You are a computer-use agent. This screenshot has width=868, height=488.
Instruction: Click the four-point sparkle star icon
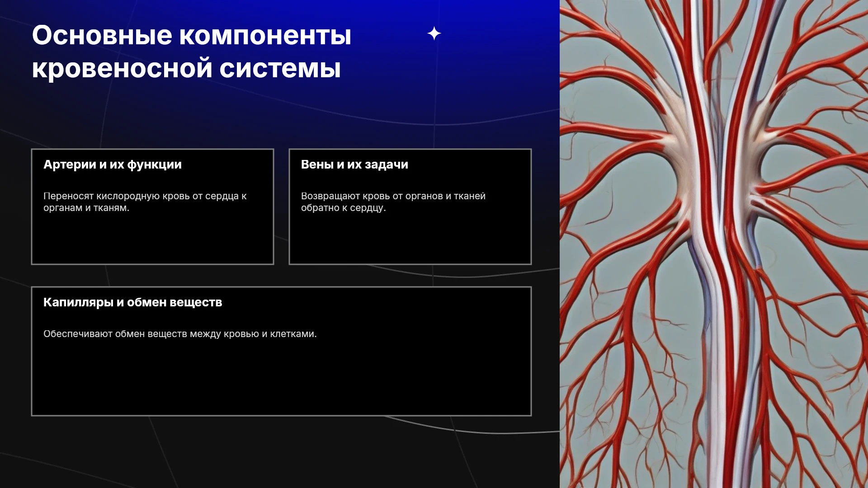click(434, 33)
